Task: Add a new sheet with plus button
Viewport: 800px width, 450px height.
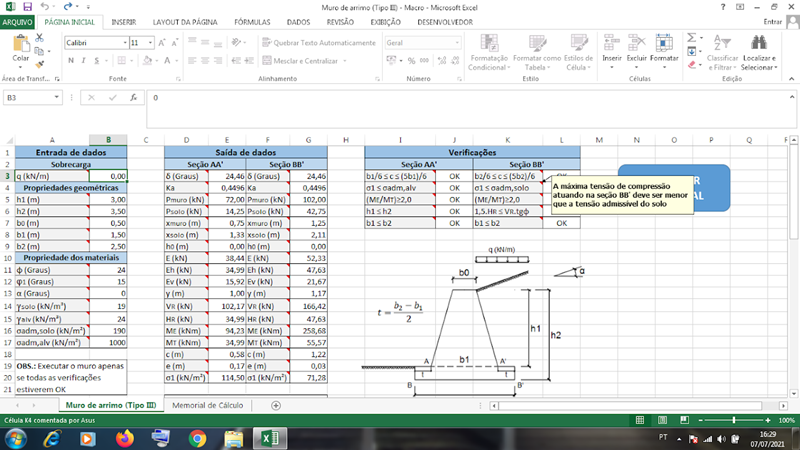Action: pyautogui.click(x=276, y=405)
